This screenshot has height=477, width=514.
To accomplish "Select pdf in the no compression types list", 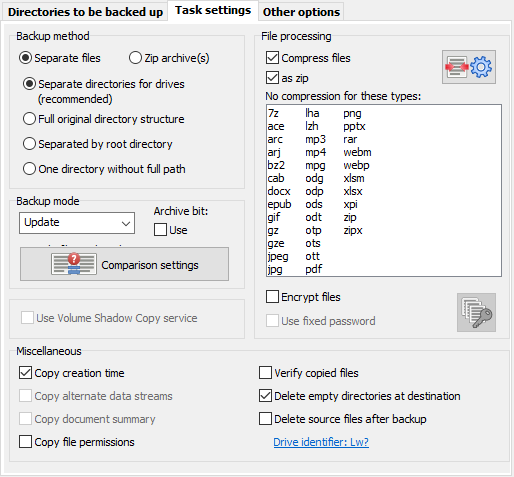I will point(314,269).
